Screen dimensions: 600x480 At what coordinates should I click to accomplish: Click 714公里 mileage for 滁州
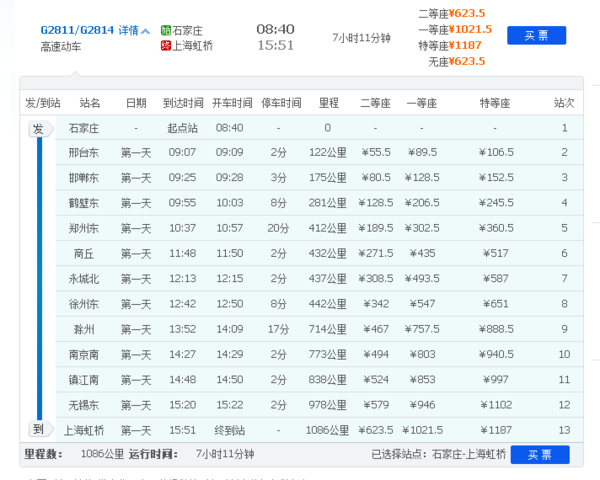[328, 330]
